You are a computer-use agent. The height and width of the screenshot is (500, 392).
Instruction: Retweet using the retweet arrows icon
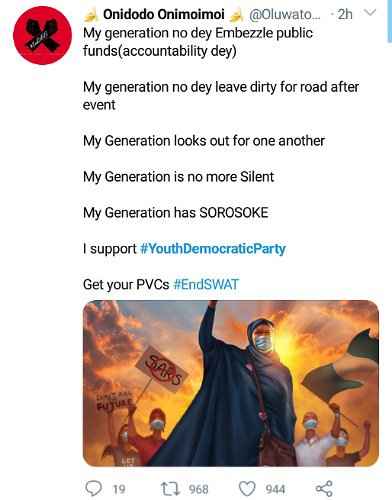pyautogui.click(x=170, y=489)
